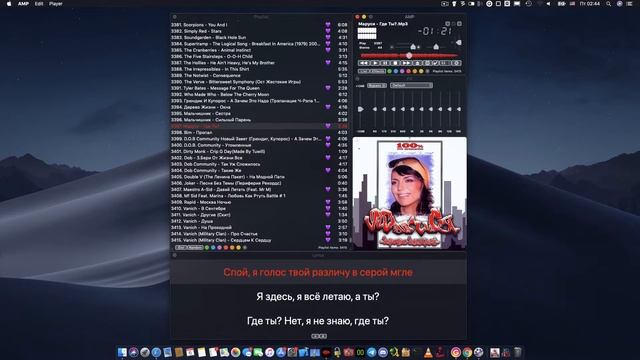
Task: Click lyric line 'Где ты? Нет, я не знаю, где ты?'
Action: click(x=318, y=321)
